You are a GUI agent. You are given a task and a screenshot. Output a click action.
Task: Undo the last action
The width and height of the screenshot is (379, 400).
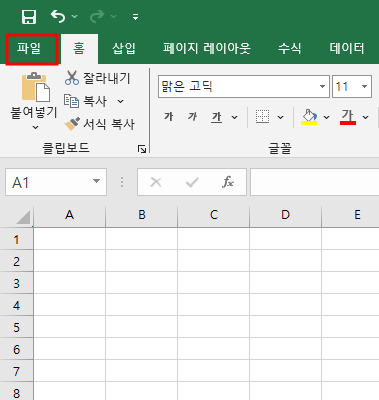click(x=58, y=16)
